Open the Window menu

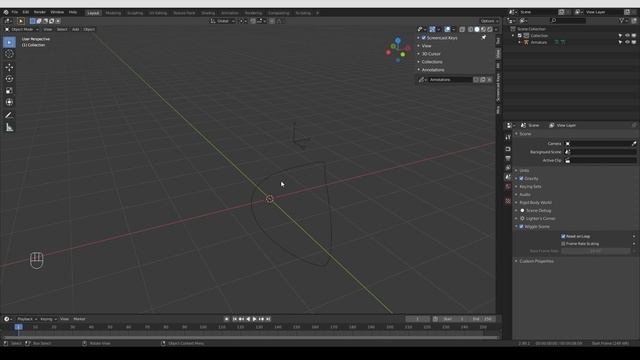[57, 12]
